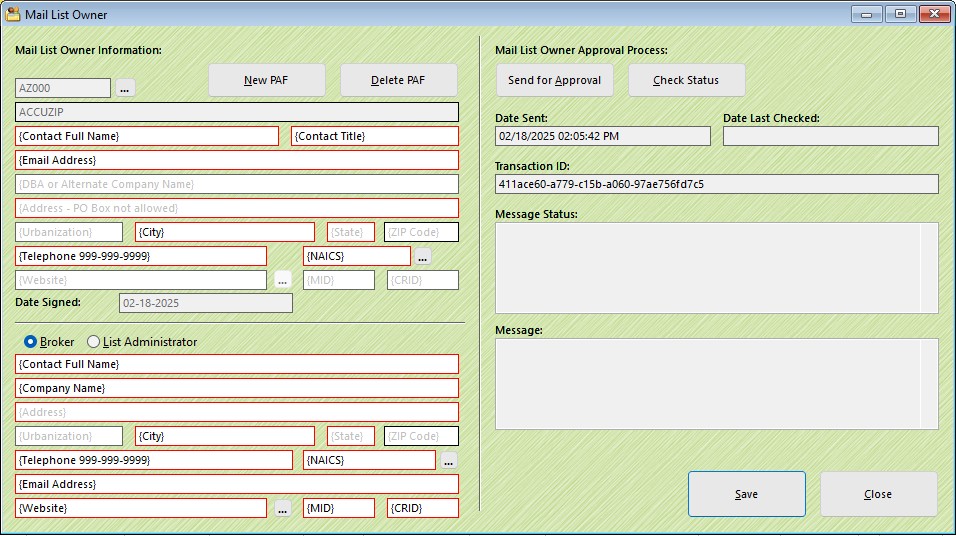The width and height of the screenshot is (956, 536).
Task: Click Send for Approval
Action: pyautogui.click(x=554, y=80)
